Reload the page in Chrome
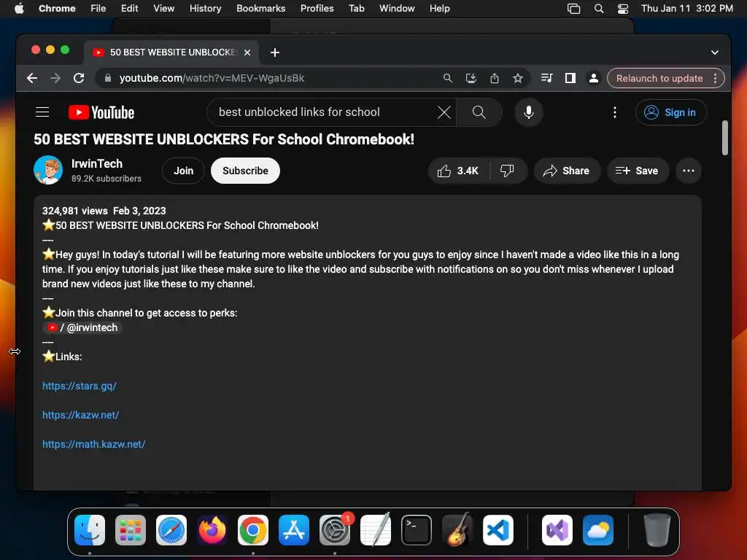 (x=79, y=78)
